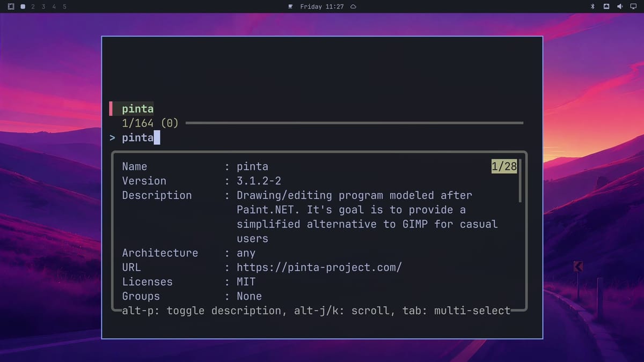Image resolution: width=644 pixels, height=362 pixels.
Task: Focus the search prompt containing pinta
Action: tap(135, 138)
